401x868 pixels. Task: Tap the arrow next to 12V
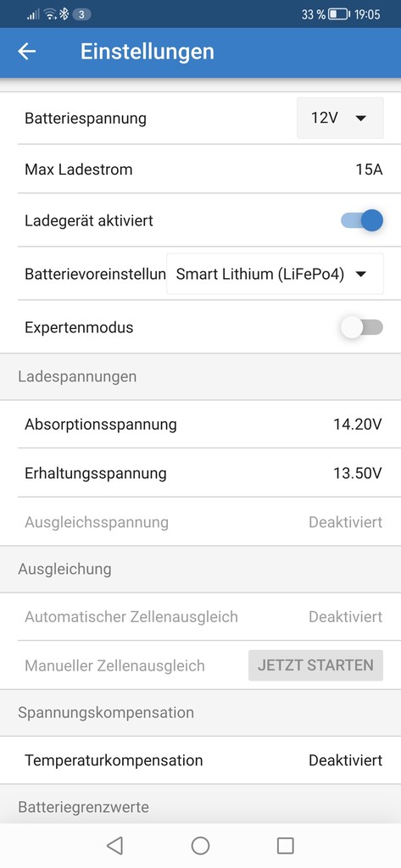click(361, 118)
